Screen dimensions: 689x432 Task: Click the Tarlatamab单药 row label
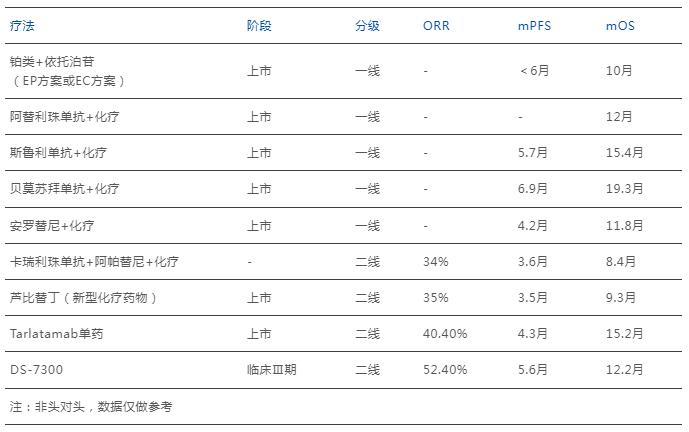pyautogui.click(x=57, y=334)
